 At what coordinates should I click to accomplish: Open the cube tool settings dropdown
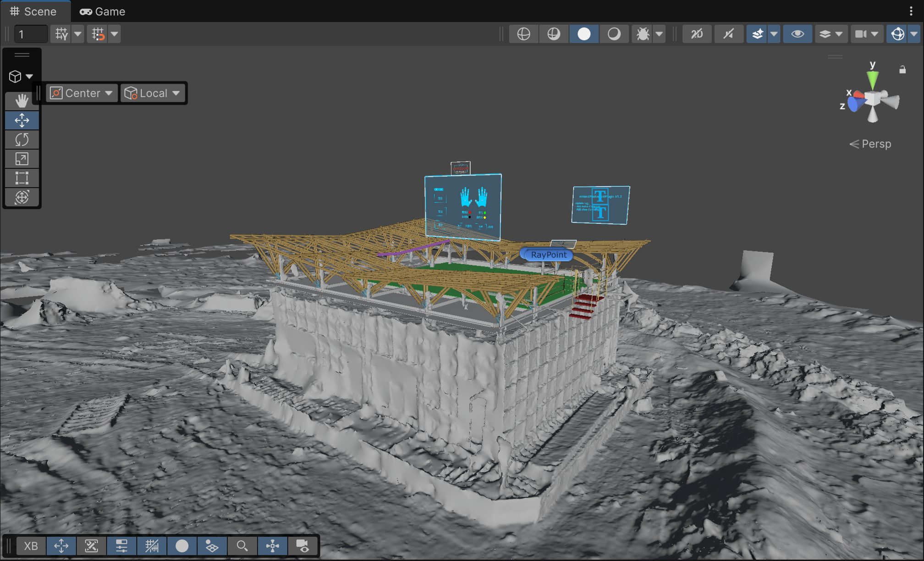(21, 76)
